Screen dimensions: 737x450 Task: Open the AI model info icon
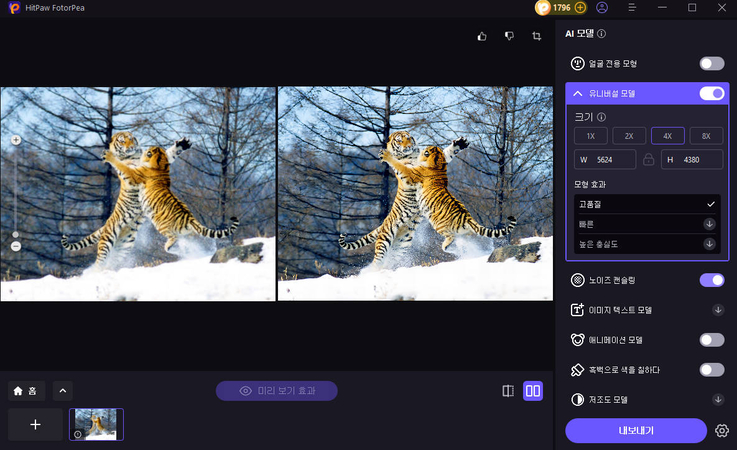(x=601, y=34)
